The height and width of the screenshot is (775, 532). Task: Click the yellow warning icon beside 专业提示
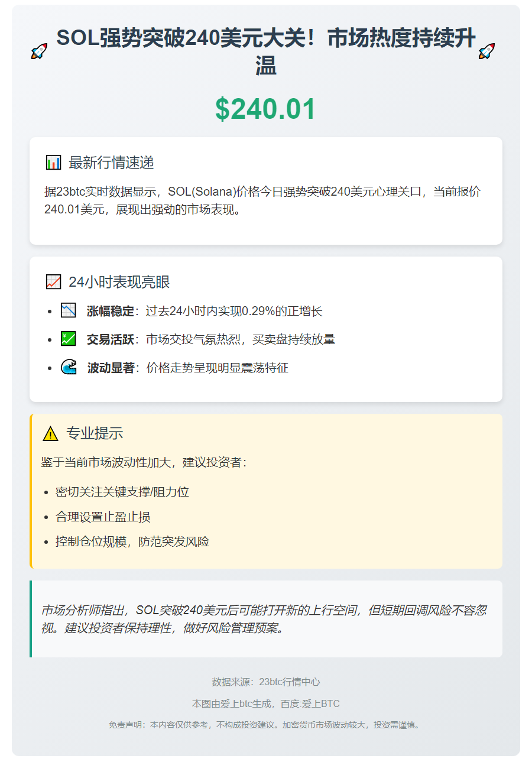tap(51, 433)
